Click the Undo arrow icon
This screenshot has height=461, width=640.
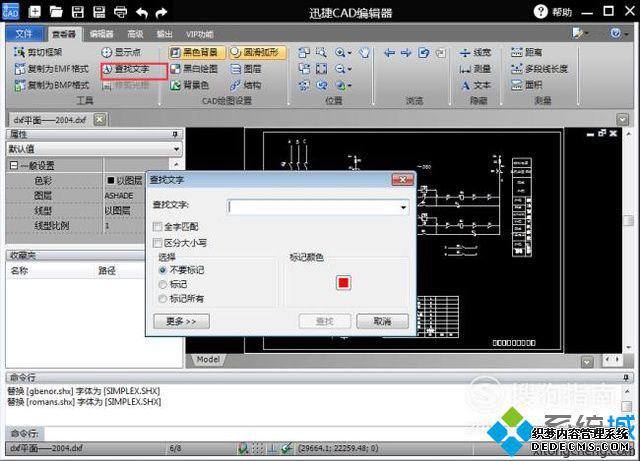pyautogui.click(x=142, y=13)
